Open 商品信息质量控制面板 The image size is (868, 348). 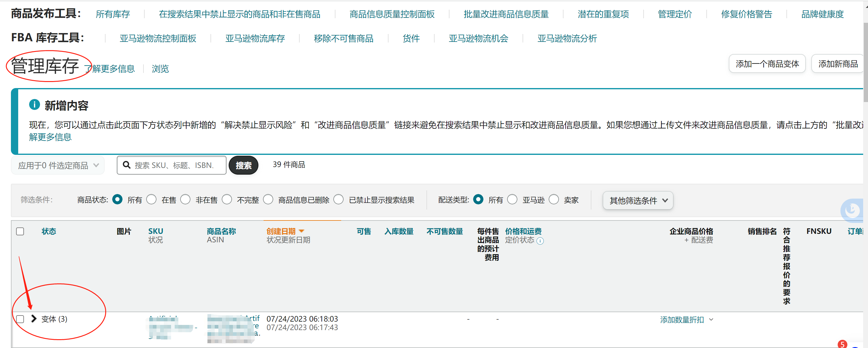coord(392,14)
